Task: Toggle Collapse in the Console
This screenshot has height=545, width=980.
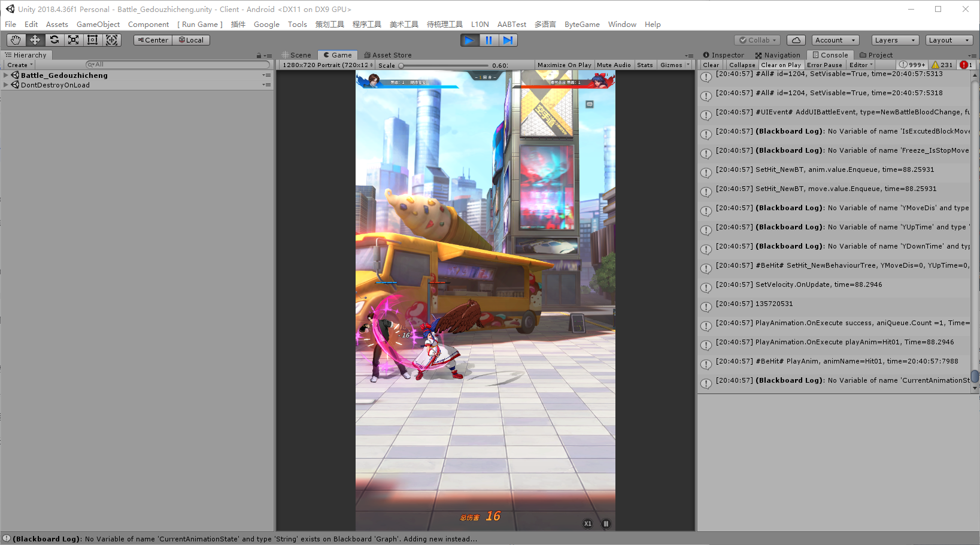Action: pos(742,65)
